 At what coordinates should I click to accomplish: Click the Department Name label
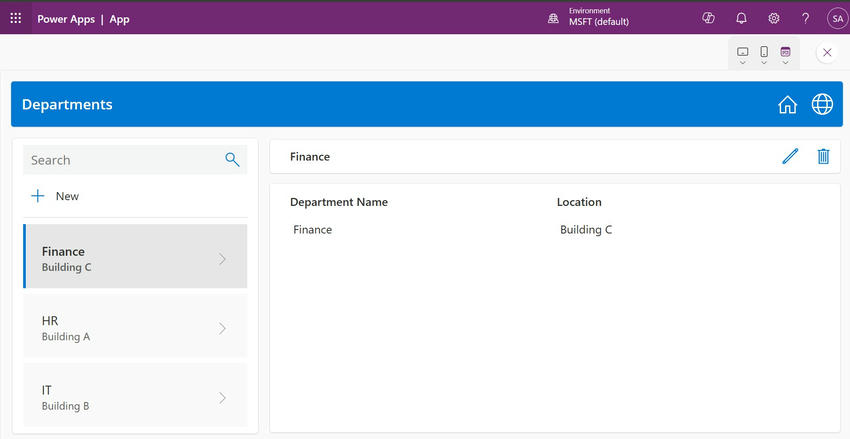click(x=339, y=202)
